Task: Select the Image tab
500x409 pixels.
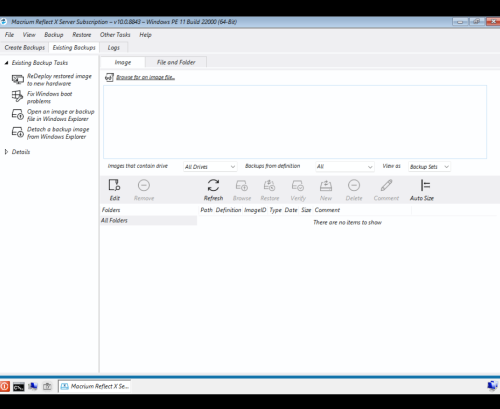Action: pyautogui.click(x=123, y=62)
